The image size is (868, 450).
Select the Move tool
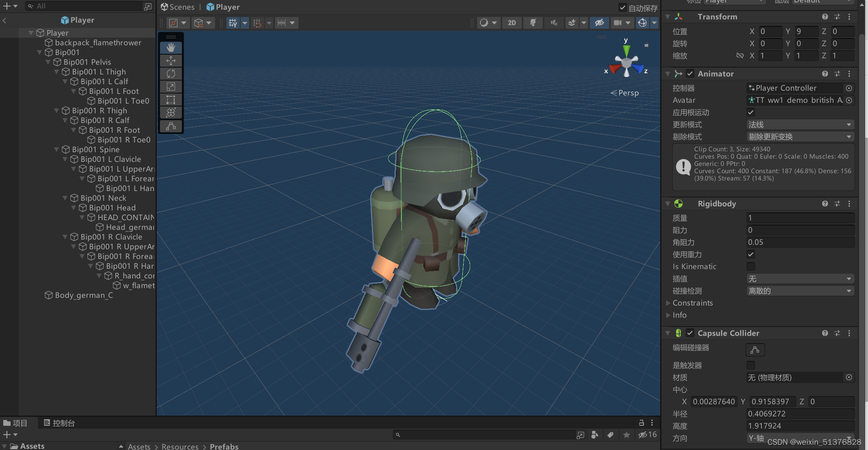pyautogui.click(x=171, y=61)
